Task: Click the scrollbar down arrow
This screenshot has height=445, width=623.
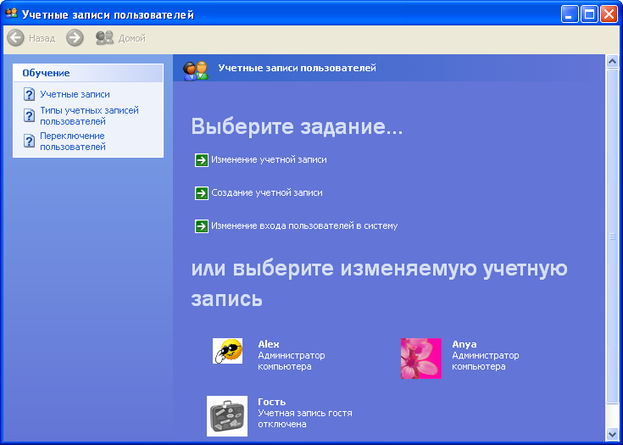Action: pyautogui.click(x=612, y=434)
